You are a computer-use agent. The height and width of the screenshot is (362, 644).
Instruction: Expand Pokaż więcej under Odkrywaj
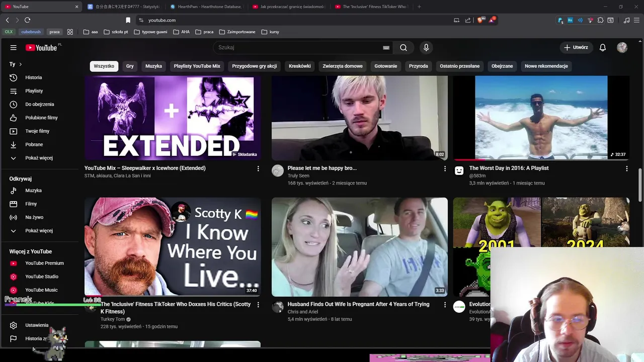coord(39,231)
